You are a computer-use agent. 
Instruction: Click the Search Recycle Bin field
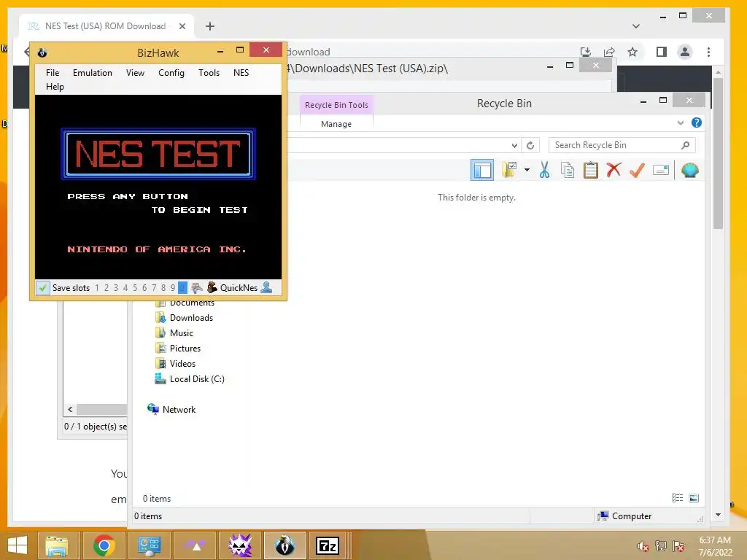(622, 145)
